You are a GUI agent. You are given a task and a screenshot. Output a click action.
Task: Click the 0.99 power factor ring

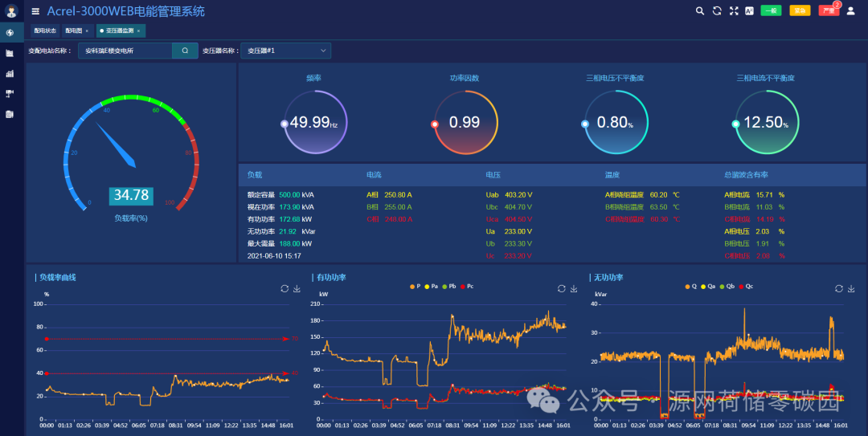(465, 122)
